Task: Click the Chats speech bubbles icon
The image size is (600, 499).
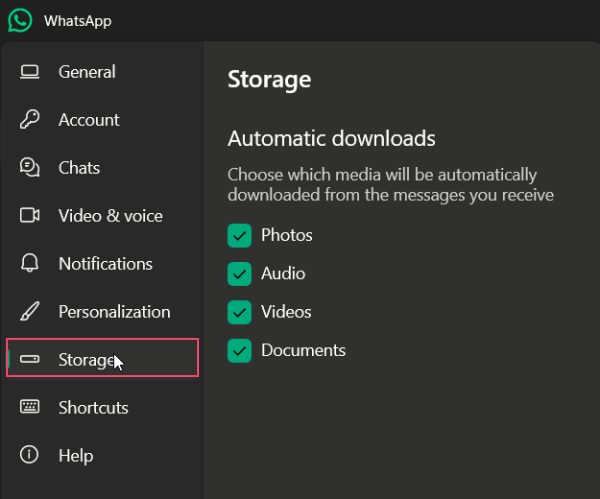Action: pos(29,167)
